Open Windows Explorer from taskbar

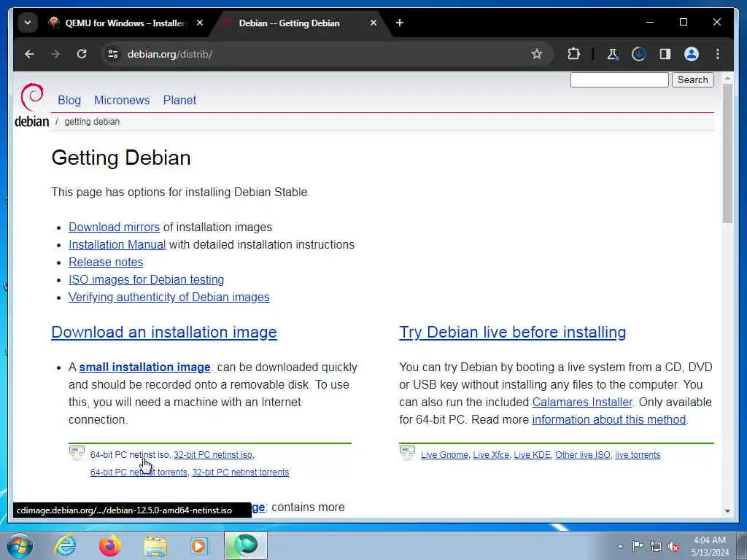tap(155, 547)
